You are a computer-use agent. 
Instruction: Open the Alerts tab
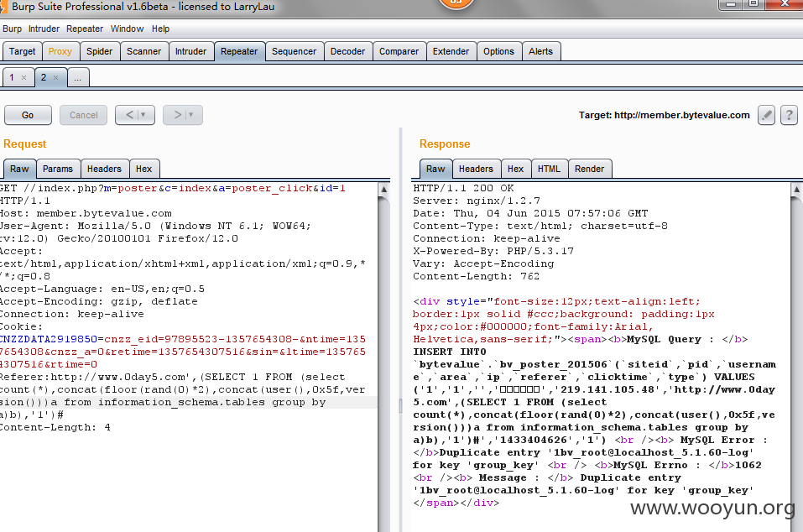point(541,51)
